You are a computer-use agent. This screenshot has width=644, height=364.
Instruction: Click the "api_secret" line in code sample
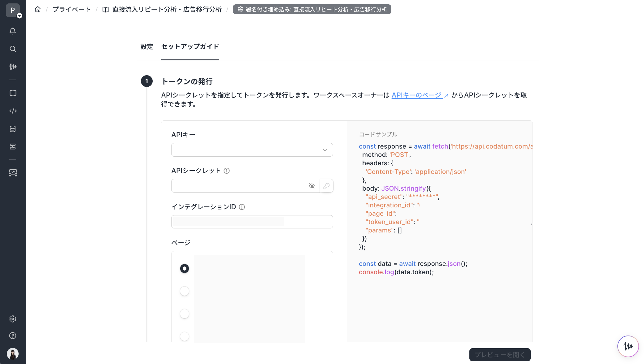[x=402, y=197]
